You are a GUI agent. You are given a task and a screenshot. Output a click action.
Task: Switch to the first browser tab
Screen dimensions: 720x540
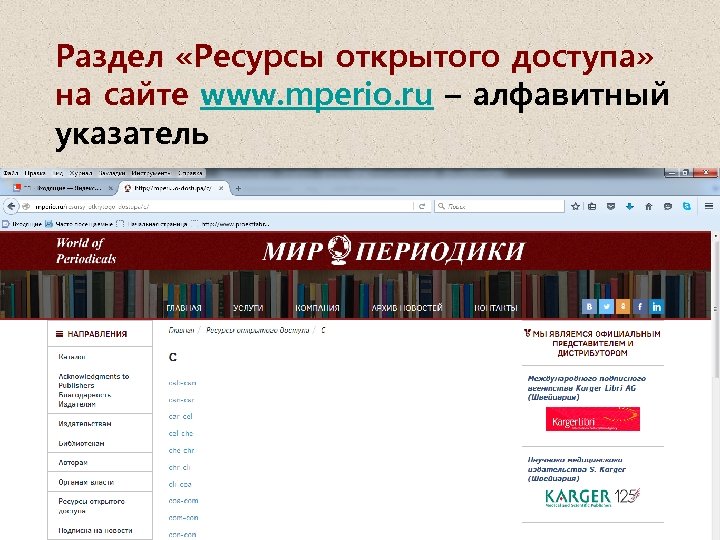coord(62,188)
